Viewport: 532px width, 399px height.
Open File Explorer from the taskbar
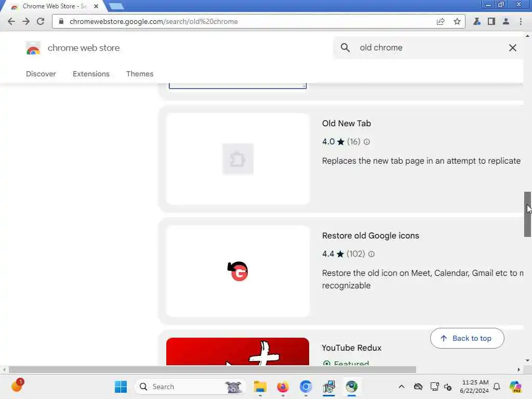click(x=260, y=387)
